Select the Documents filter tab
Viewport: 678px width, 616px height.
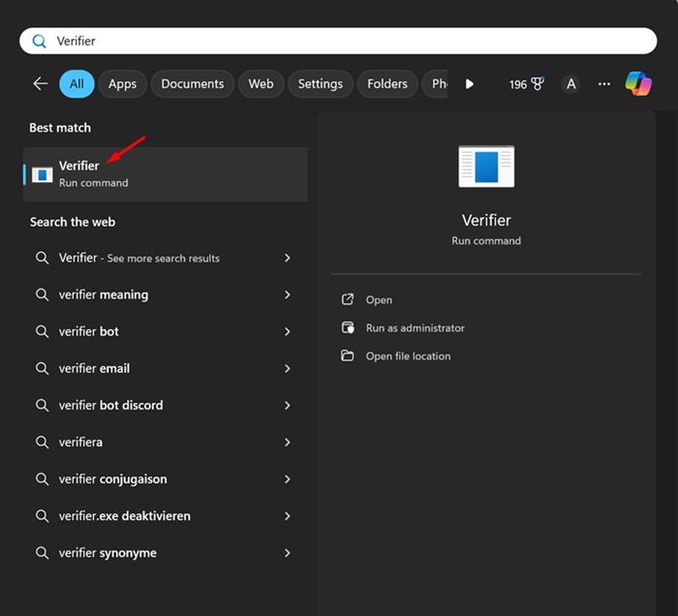(192, 84)
